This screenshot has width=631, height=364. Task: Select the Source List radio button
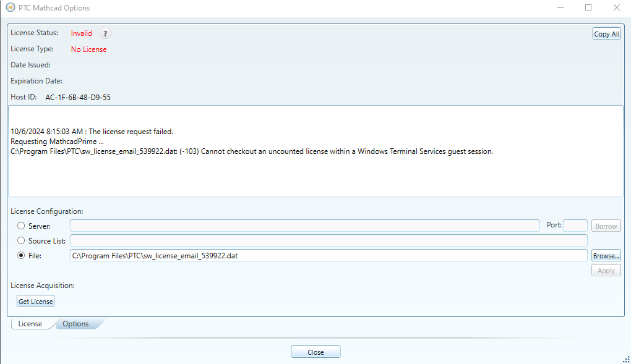pos(21,240)
